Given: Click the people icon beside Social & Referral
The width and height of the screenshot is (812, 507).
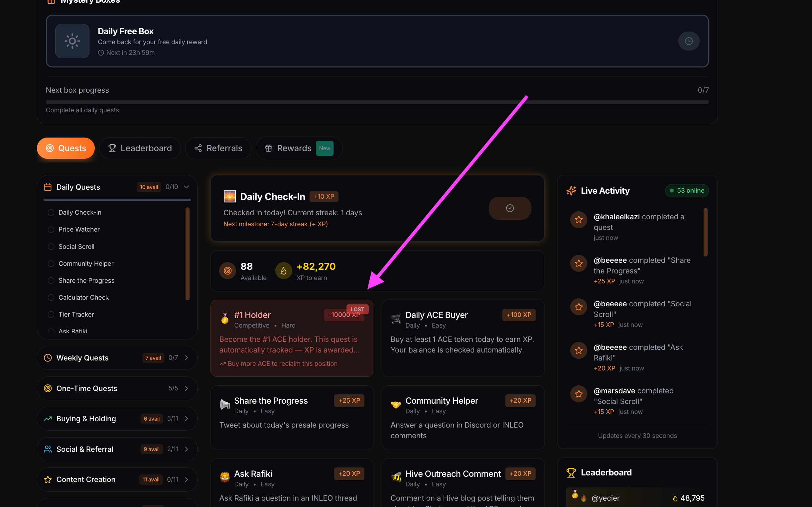Looking at the screenshot, I should click(x=47, y=449).
